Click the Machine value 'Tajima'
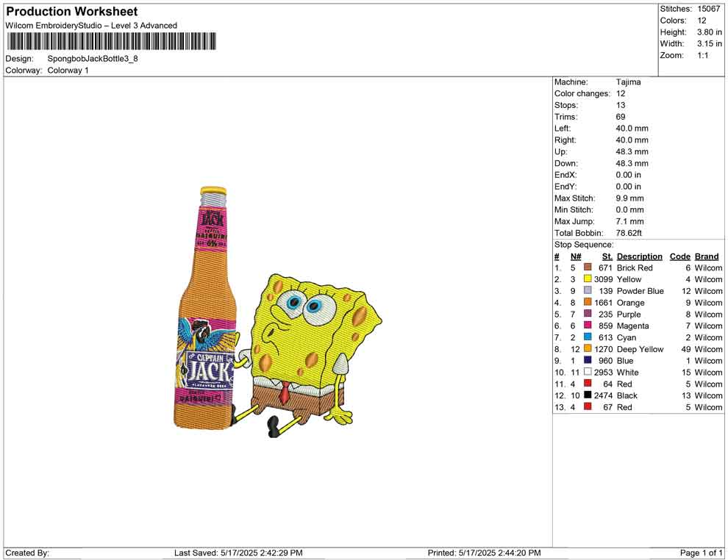Screen dimensions: 728x560 628,82
